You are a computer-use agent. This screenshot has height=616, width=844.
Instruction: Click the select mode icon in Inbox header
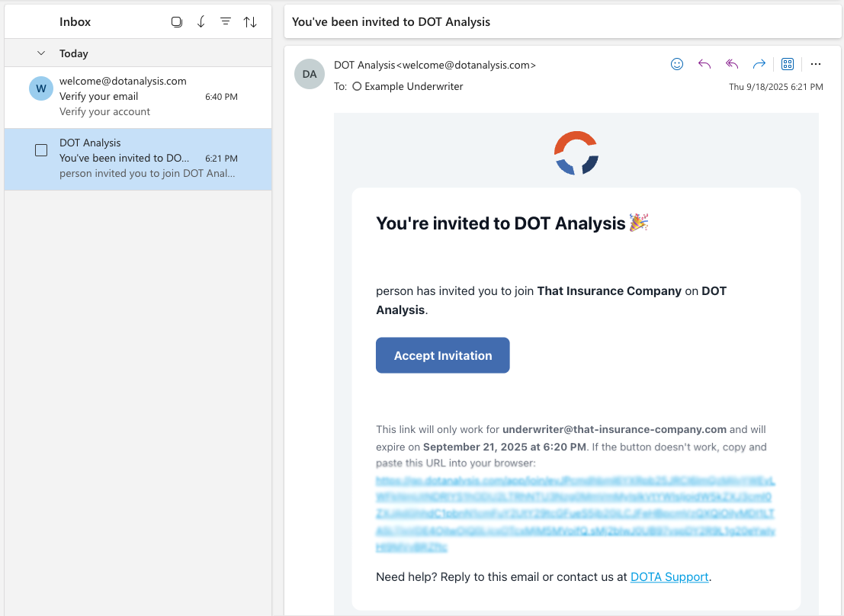177,22
